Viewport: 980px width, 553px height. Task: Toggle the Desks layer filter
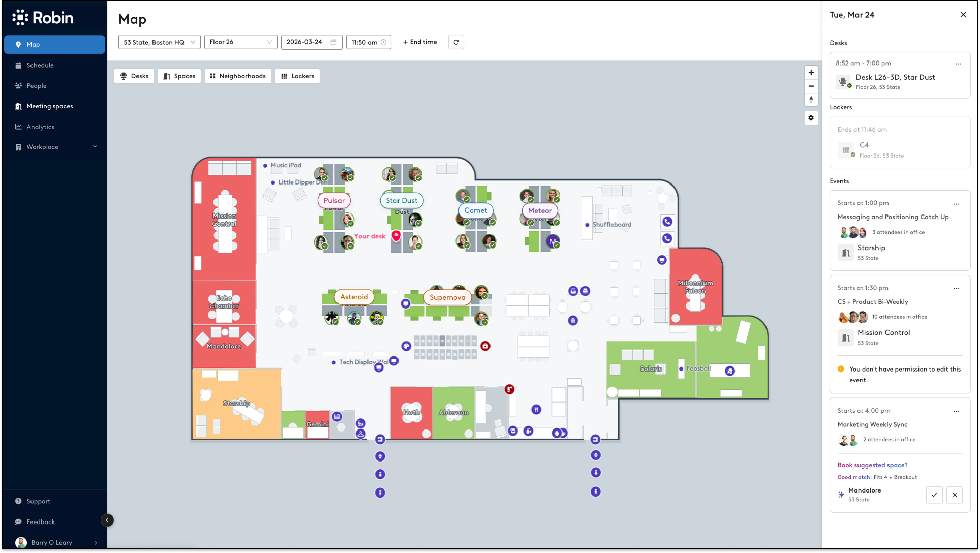pyautogui.click(x=134, y=76)
